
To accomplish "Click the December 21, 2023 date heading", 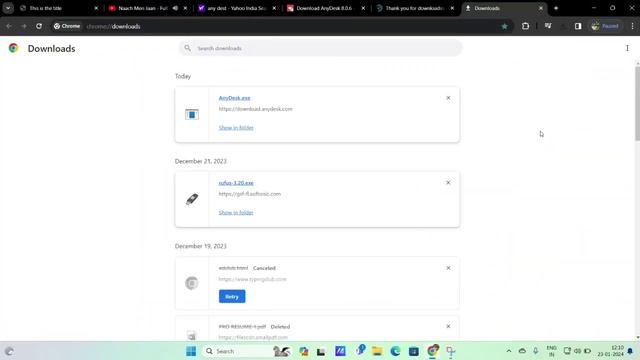I will tap(200, 161).
